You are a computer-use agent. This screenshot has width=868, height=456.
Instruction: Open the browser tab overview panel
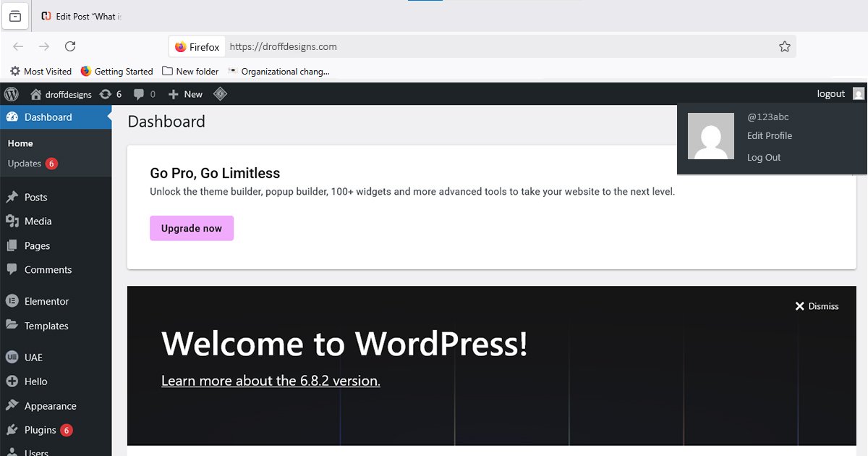pos(15,16)
